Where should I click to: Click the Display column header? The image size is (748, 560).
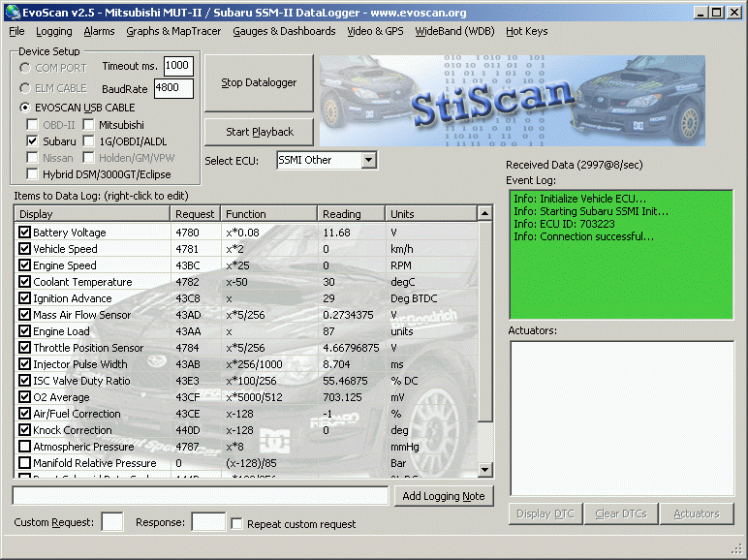93,214
